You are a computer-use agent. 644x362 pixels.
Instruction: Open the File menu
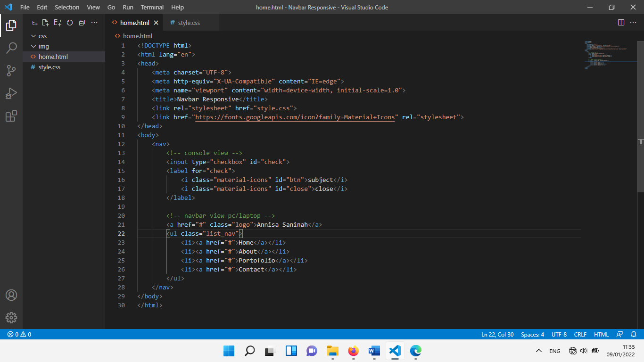point(25,7)
